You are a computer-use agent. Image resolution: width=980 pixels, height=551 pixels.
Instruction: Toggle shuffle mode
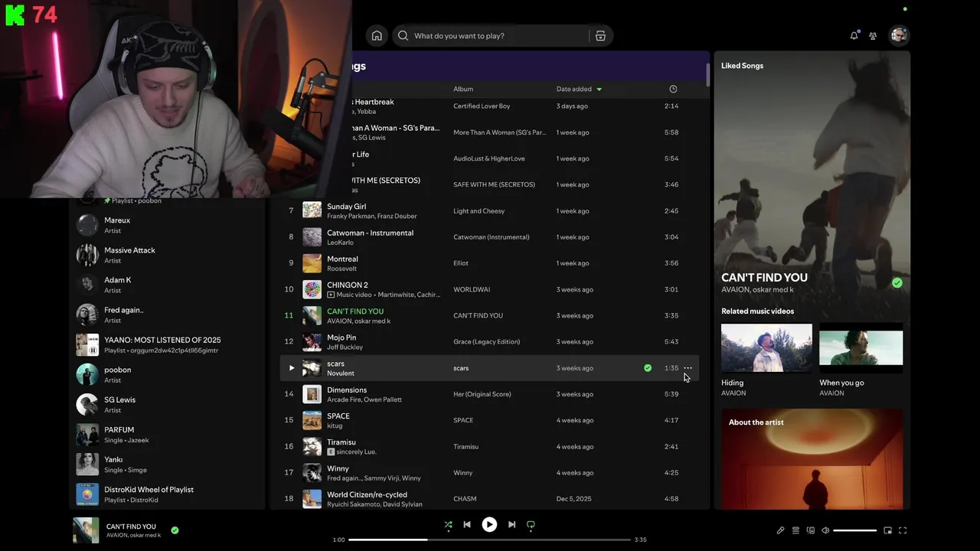(x=448, y=524)
